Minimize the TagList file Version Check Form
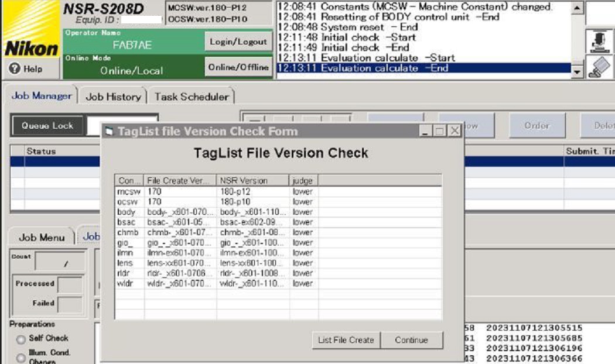Viewport: 615px width, 364px height. tap(425, 131)
